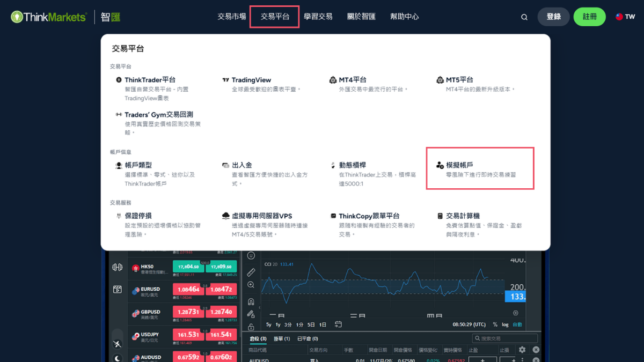This screenshot has height=362, width=644.
Task: Click the 保證停損 guaranteed stop icon
Action: pyautogui.click(x=119, y=216)
